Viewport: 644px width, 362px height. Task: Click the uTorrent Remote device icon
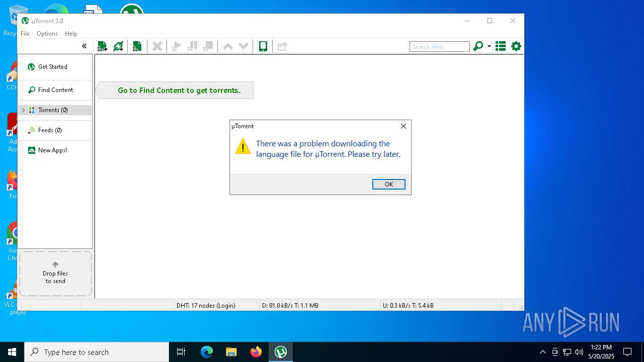point(263,46)
